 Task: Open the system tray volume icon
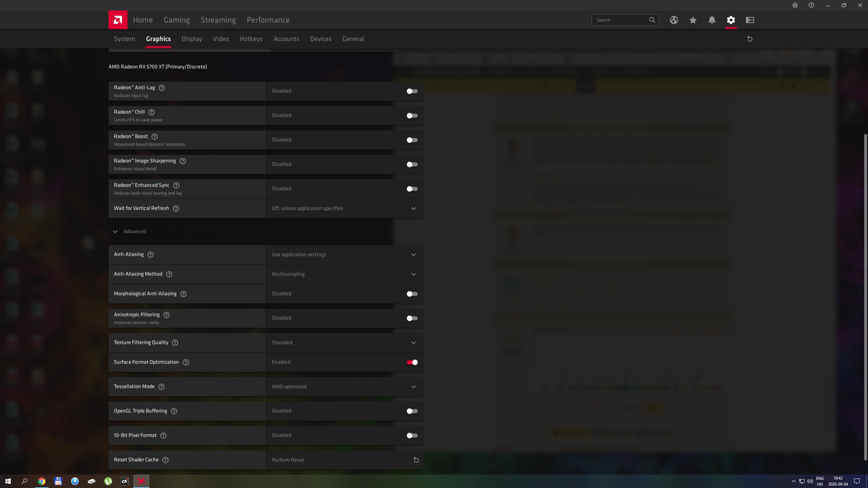810,481
